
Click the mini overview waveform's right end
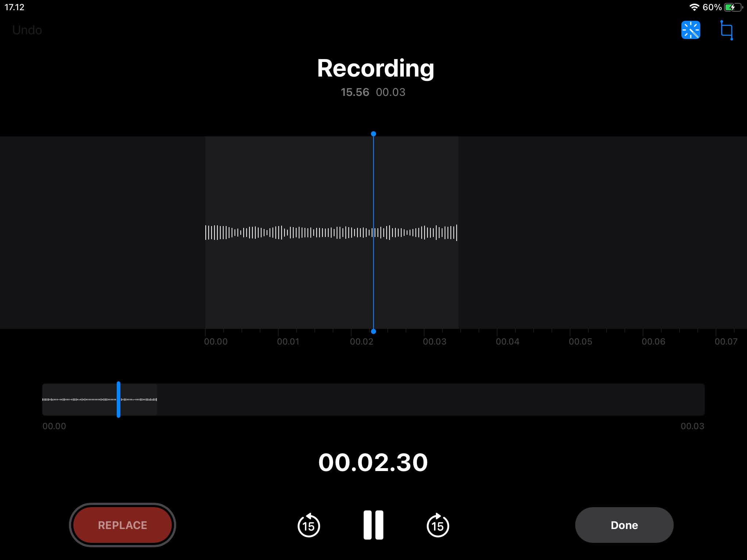click(x=156, y=400)
